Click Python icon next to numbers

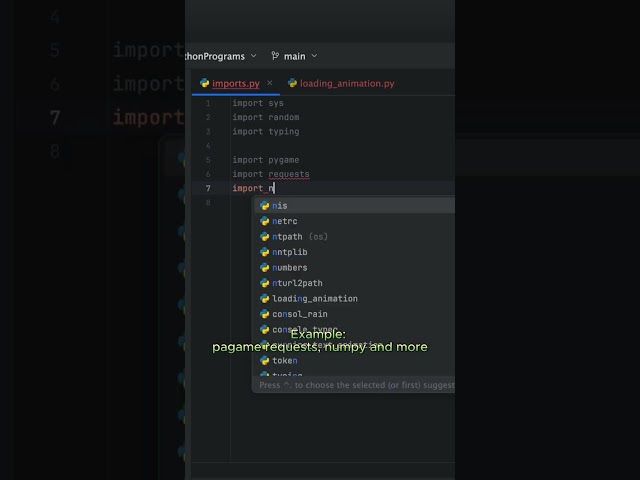point(264,267)
